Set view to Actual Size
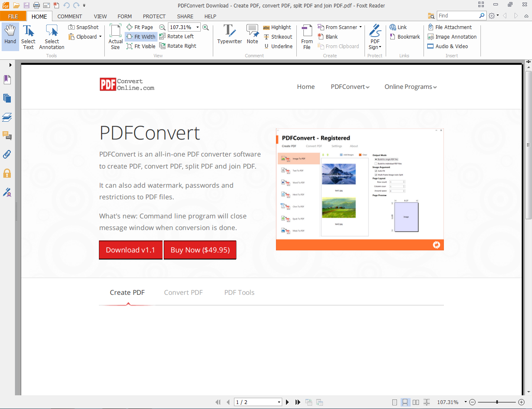The image size is (532, 409). (116, 37)
